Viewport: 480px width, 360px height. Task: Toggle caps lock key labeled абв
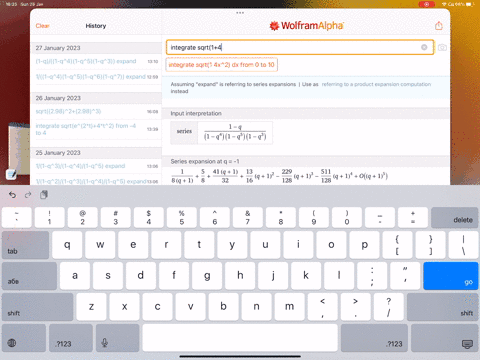click(29, 276)
